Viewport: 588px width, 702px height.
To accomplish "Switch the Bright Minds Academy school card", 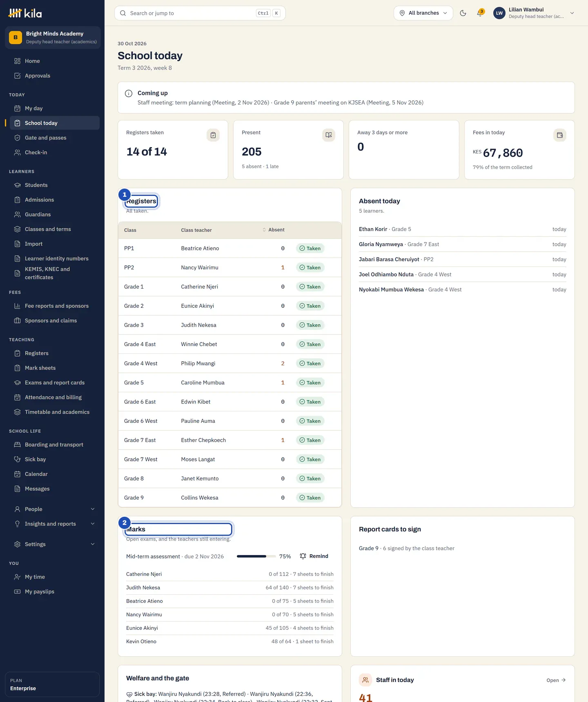I will [53, 38].
